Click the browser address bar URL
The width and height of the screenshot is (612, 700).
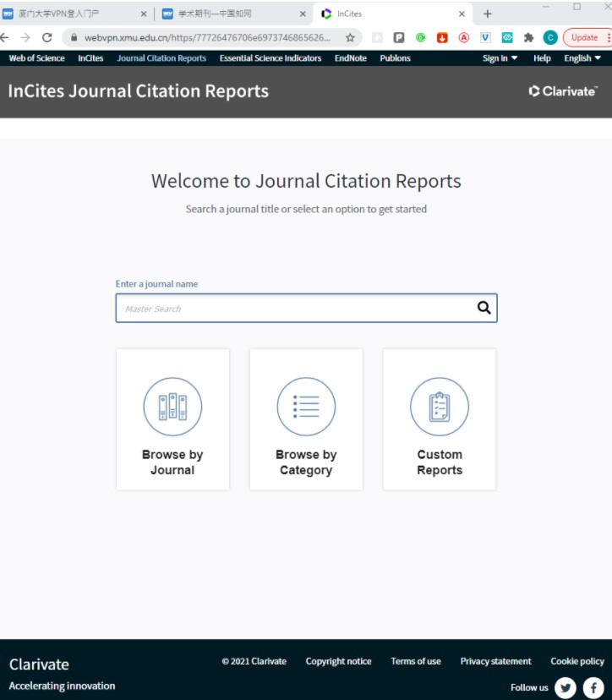[208, 37]
